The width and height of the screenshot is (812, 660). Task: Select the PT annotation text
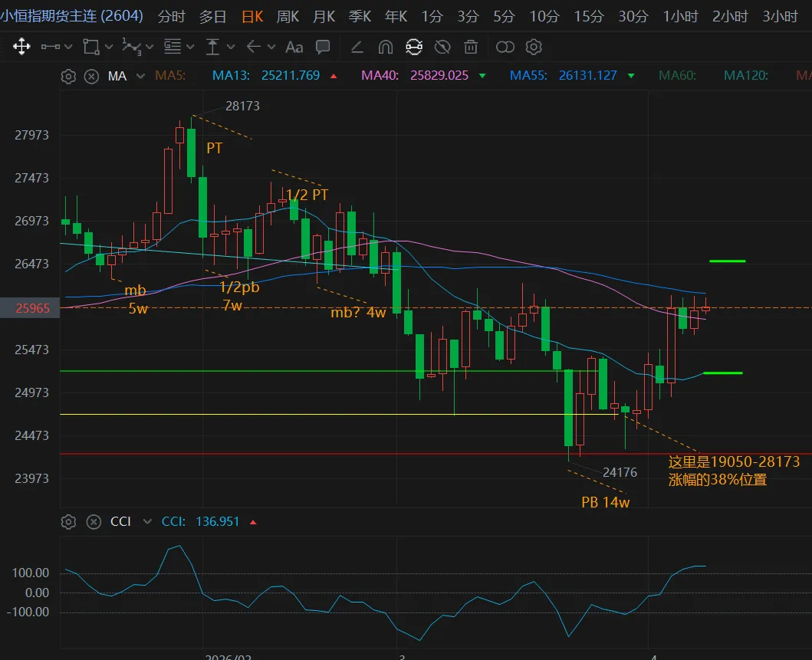pos(215,149)
